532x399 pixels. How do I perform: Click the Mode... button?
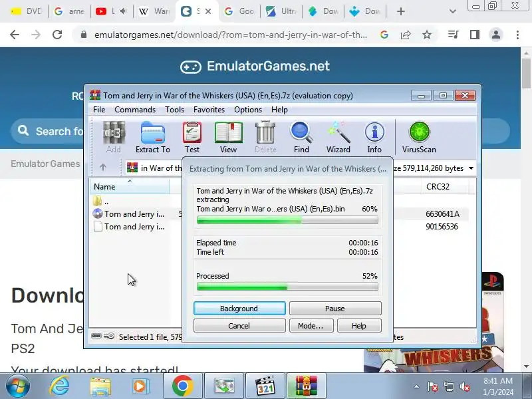[311, 326]
